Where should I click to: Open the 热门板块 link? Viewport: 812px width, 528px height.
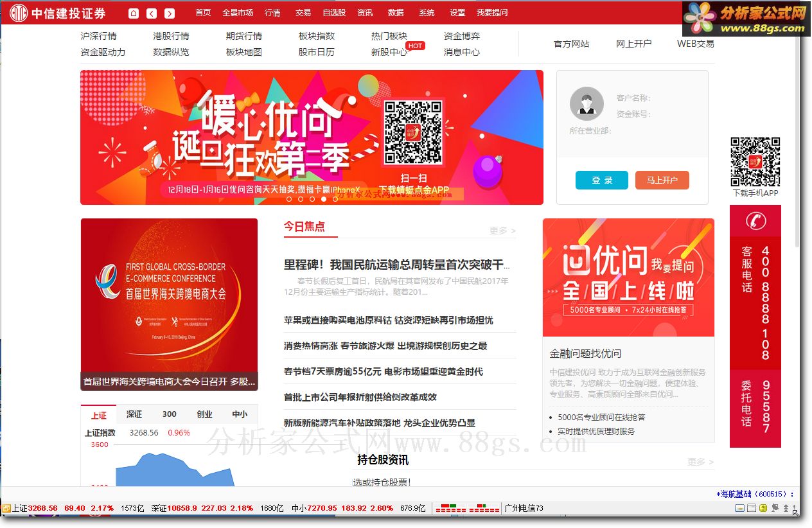[x=389, y=36]
